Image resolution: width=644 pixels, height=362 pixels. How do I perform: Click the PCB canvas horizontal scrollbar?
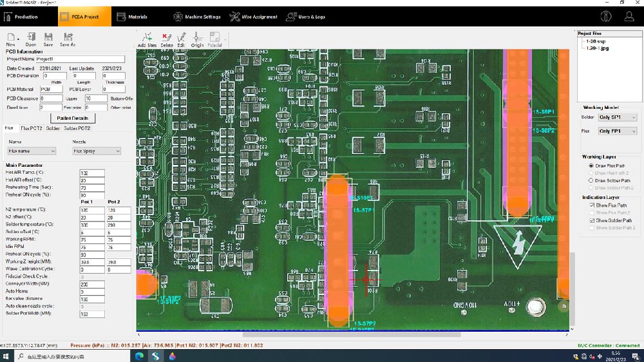[x=352, y=334]
